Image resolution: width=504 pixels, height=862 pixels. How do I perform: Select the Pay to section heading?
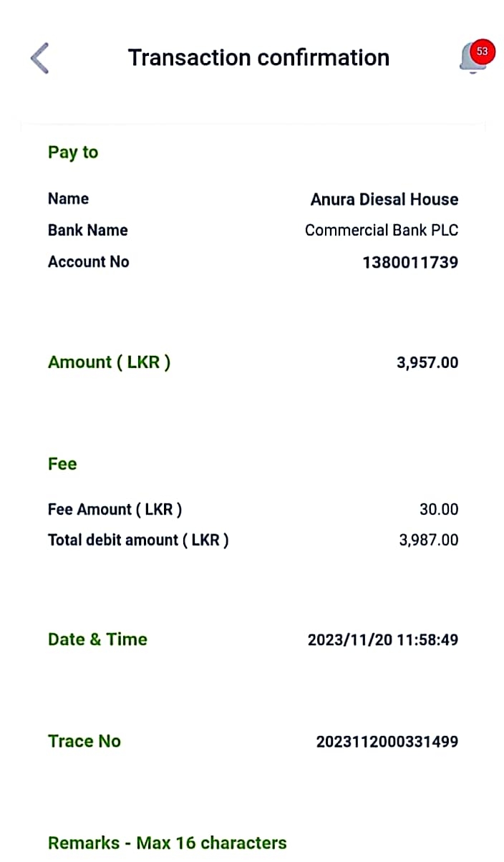73,152
